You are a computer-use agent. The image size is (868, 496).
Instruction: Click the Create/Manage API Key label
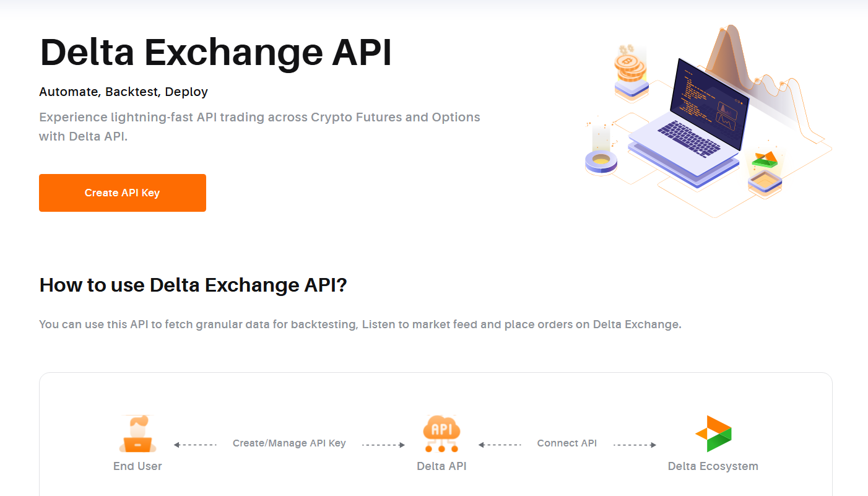click(x=289, y=443)
